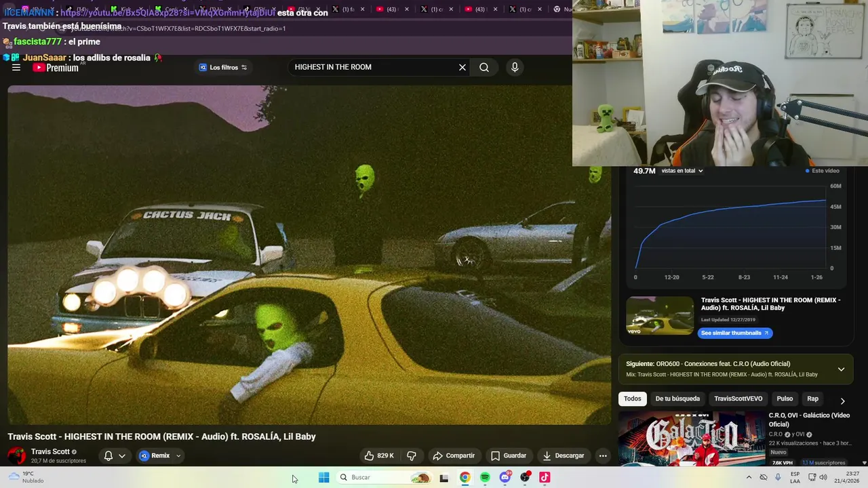This screenshot has width=868, height=488.
Task: Click the video player artwork
Action: tap(309, 254)
